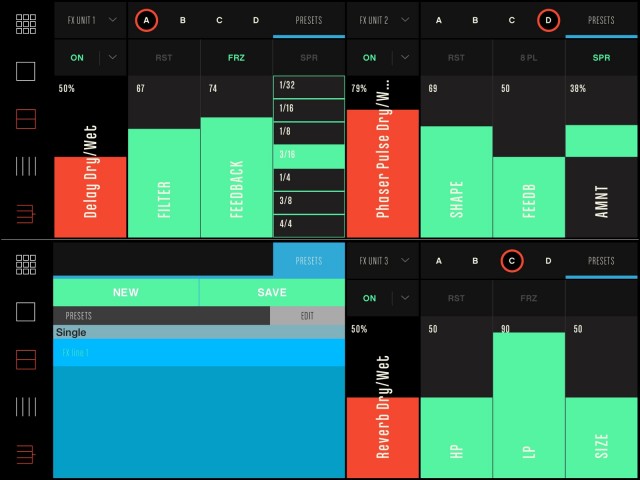Click the Delay Dry/Wet slider
Image resolution: width=640 pixels, height=480 pixels.
pos(90,196)
